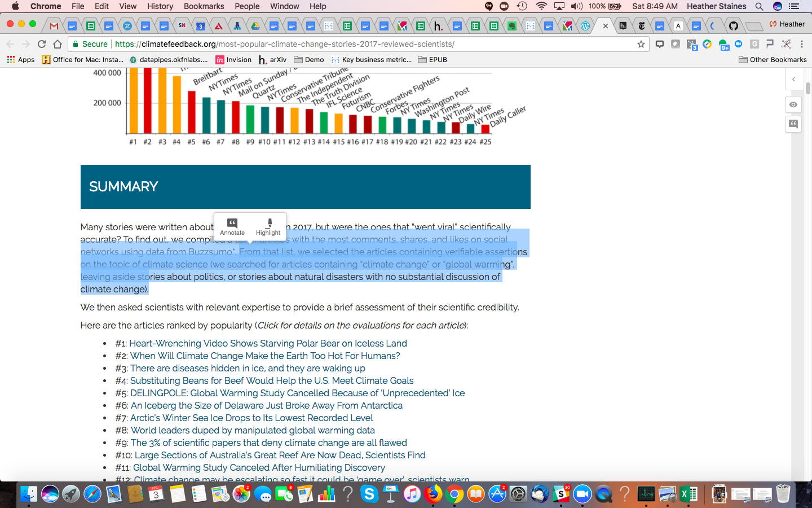Open the History menu

click(x=160, y=6)
